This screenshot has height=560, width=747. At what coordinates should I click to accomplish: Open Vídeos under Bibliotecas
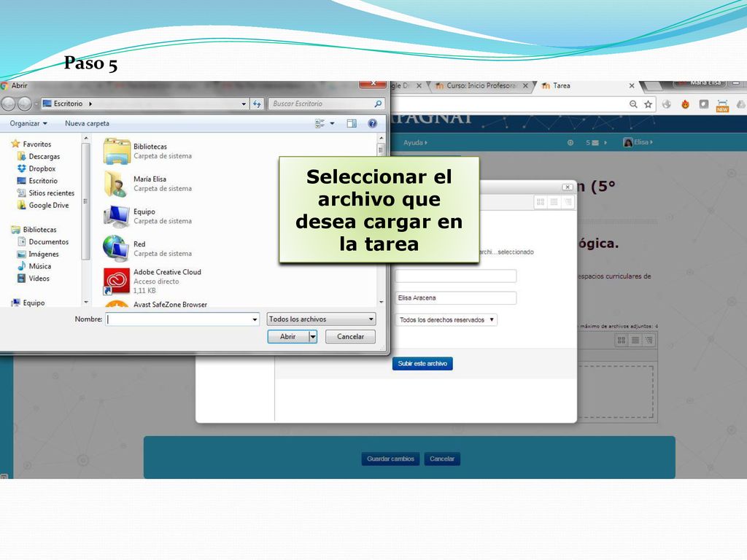[x=34, y=278]
